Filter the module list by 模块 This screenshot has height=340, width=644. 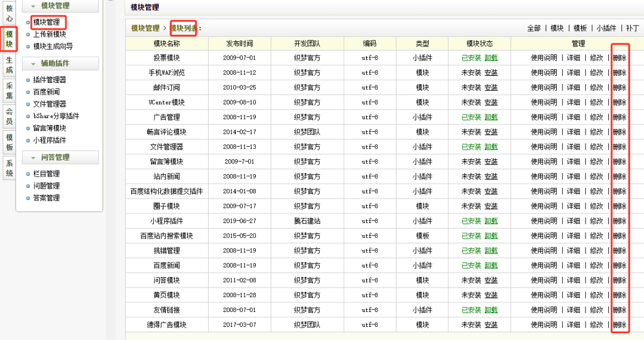click(557, 29)
